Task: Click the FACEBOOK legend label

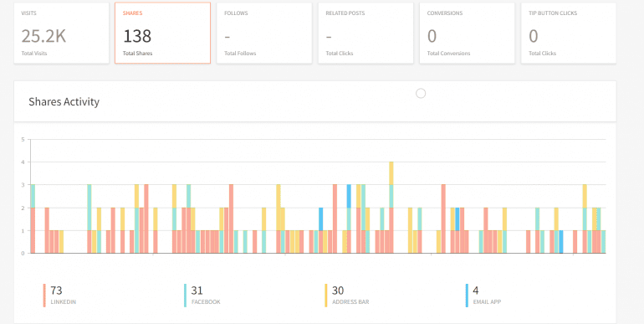Action: point(206,301)
